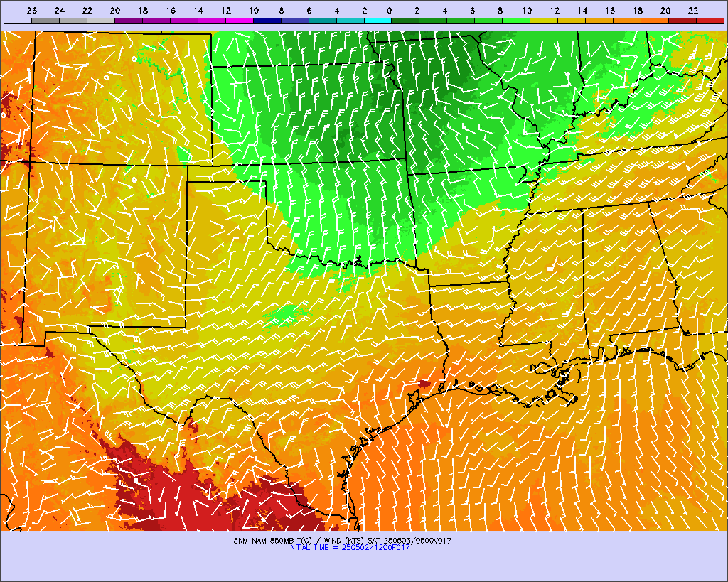This screenshot has height=582, width=728.
Task: Click the "-10" legend label
Action: 250,11
